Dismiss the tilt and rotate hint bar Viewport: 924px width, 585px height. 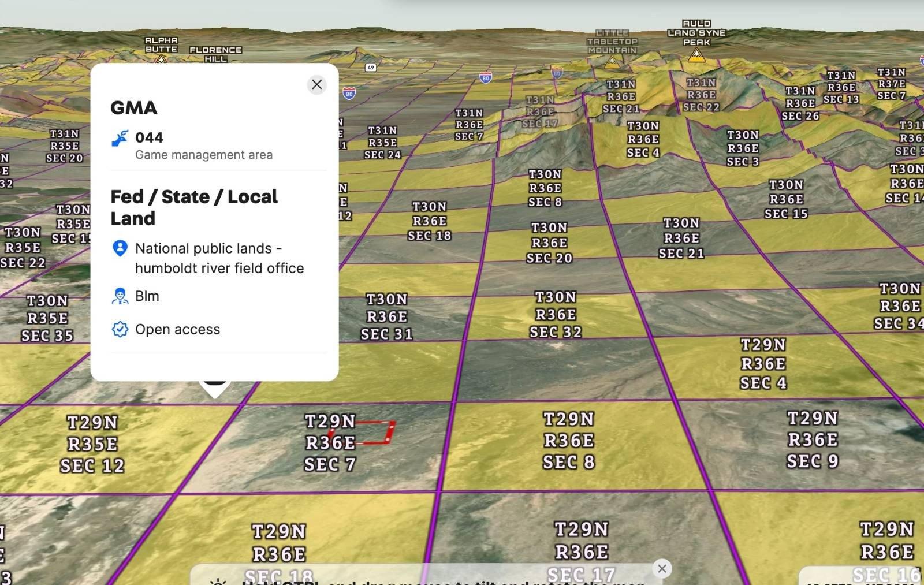pos(662,569)
